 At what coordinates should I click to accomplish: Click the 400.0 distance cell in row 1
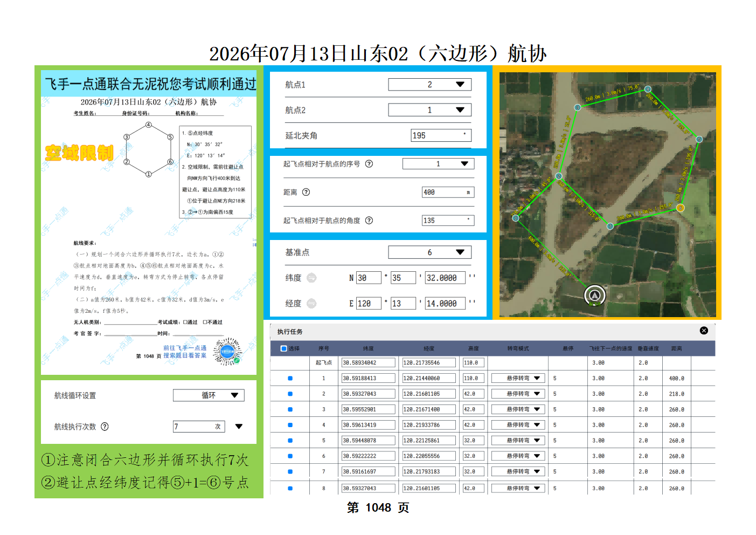tap(677, 379)
